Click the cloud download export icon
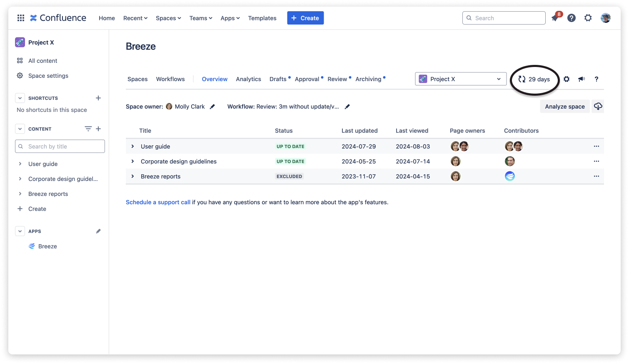The image size is (629, 364). pos(598,106)
